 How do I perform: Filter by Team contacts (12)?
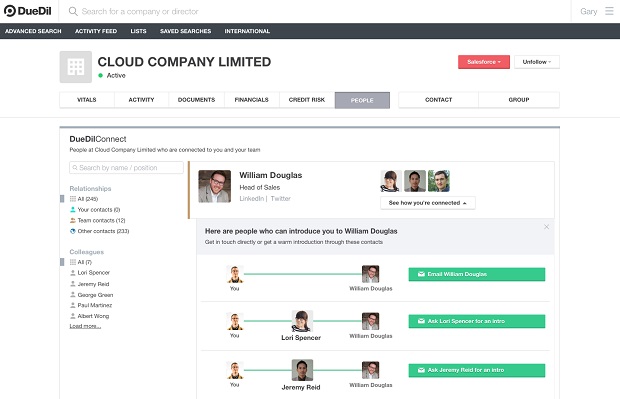(101, 220)
